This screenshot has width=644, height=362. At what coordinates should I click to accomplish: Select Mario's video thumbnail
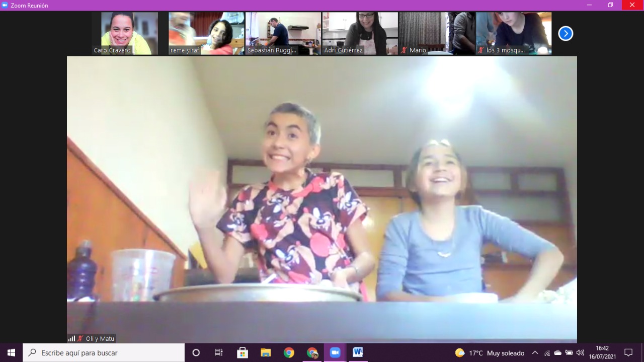(437, 33)
